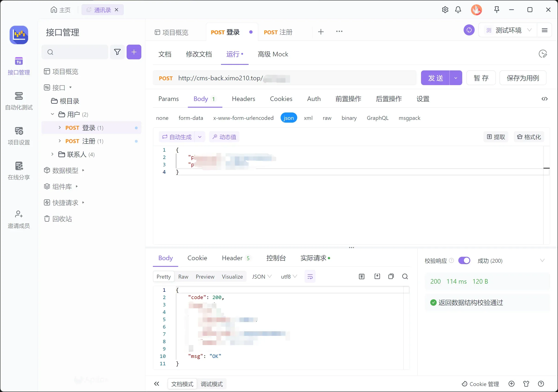
Task: Show generated code with the code icon
Action: (545, 99)
